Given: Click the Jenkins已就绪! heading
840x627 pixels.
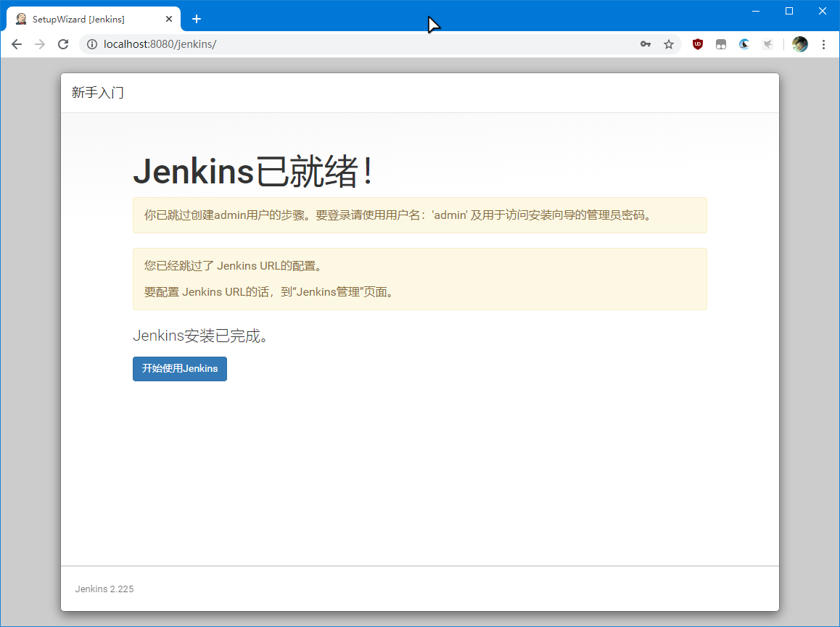Looking at the screenshot, I should 253,171.
